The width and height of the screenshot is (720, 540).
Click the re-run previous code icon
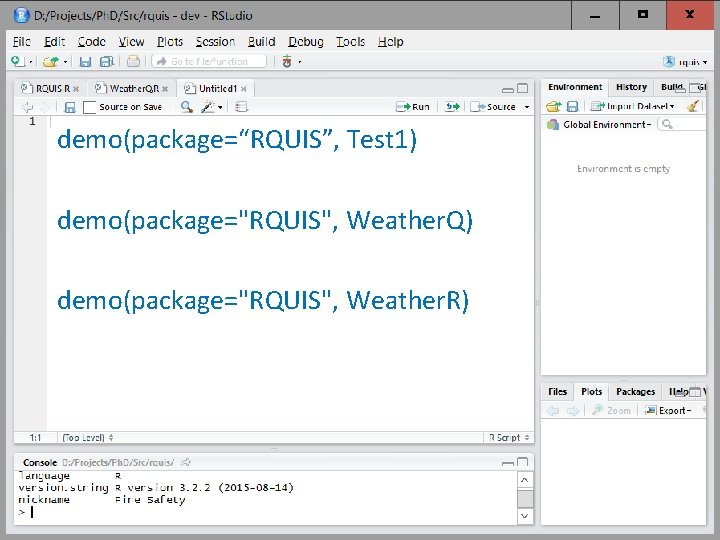pos(452,107)
